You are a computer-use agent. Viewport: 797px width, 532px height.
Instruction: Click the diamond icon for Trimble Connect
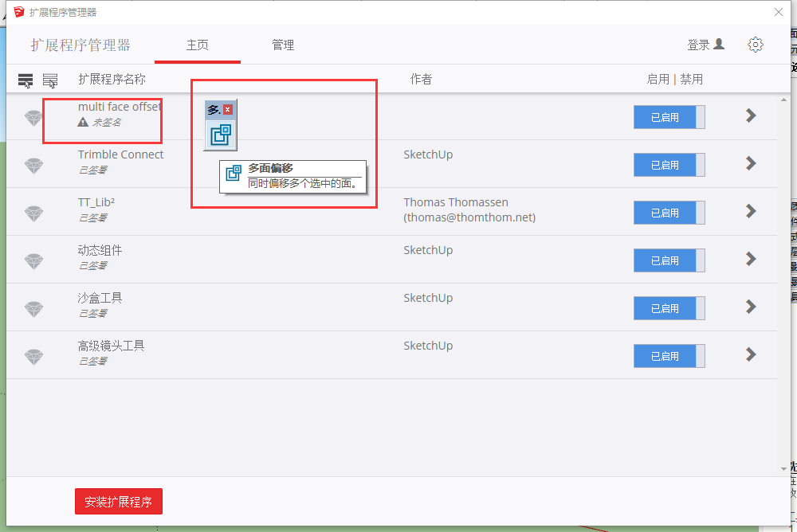point(33,166)
